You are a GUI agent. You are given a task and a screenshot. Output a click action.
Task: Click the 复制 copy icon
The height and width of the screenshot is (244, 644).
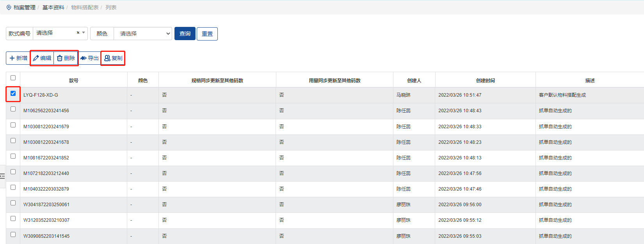click(x=107, y=58)
